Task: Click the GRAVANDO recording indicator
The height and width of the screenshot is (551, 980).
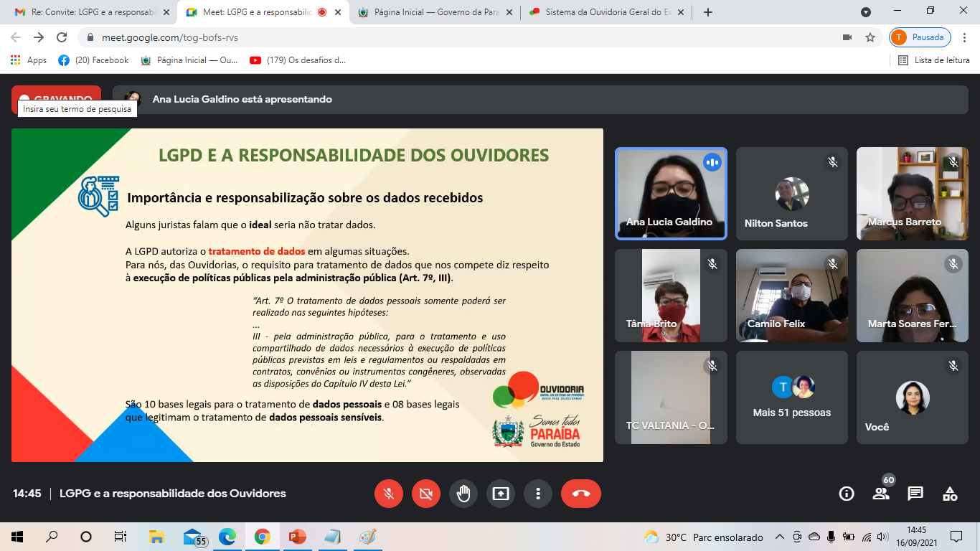Action: 56,99
